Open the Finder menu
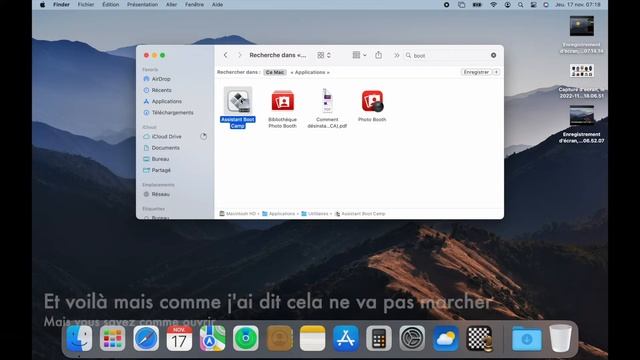 click(x=61, y=4)
